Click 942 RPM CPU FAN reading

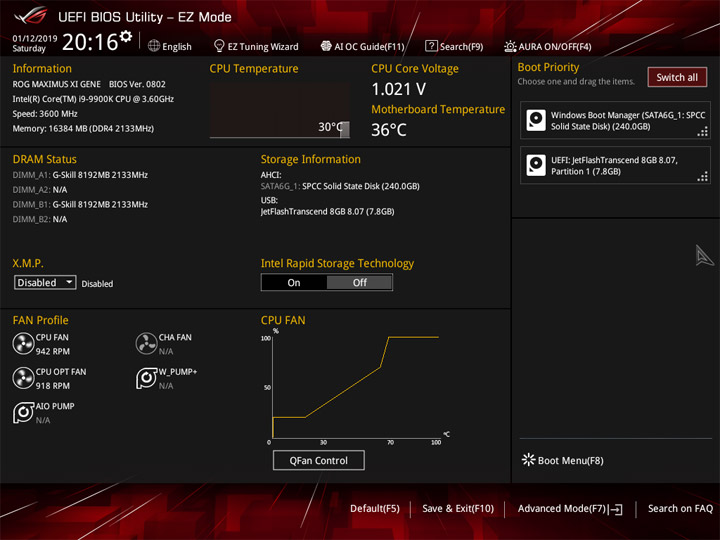point(53,351)
